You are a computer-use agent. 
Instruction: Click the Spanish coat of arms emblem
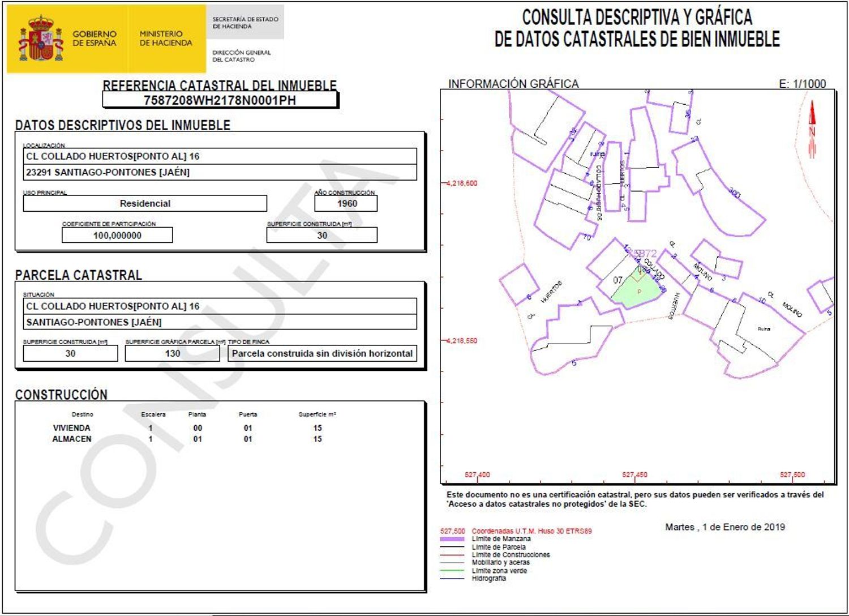coord(41,38)
